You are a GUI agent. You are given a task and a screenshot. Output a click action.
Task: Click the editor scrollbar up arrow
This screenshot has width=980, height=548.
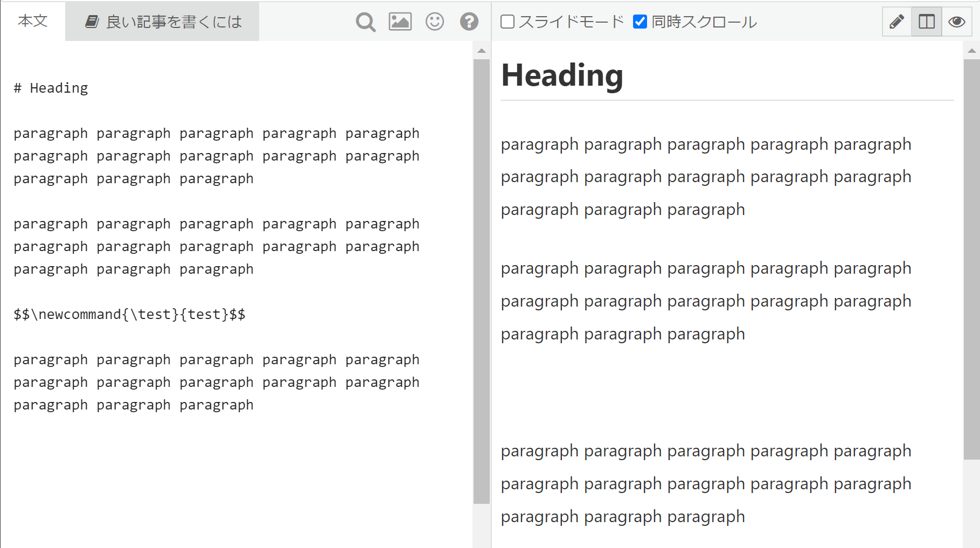(x=482, y=51)
